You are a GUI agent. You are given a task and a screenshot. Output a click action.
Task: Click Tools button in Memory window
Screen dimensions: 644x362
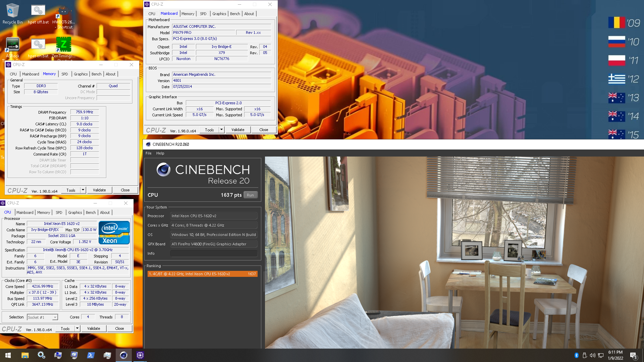71,190
